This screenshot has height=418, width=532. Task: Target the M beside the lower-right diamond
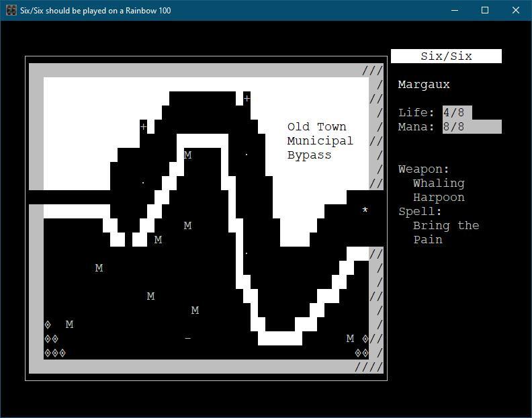tap(350, 339)
